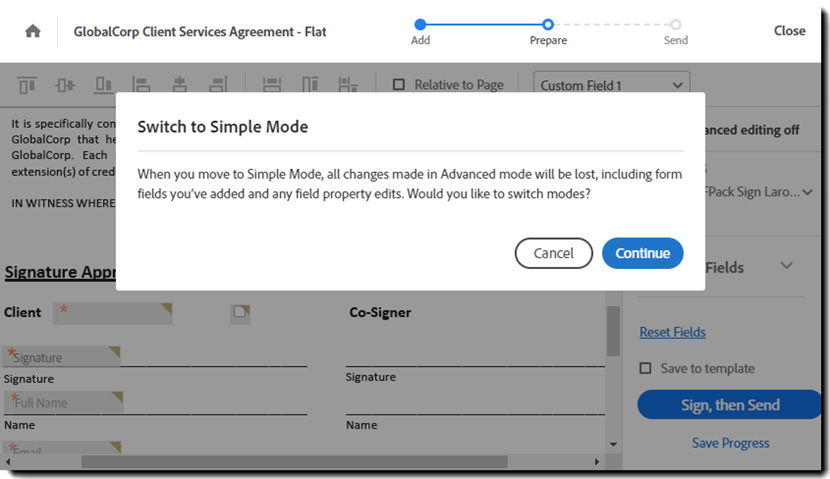Screen dimensions: 830x479
Task: Select the align vertical centers icon
Action: 65,85
